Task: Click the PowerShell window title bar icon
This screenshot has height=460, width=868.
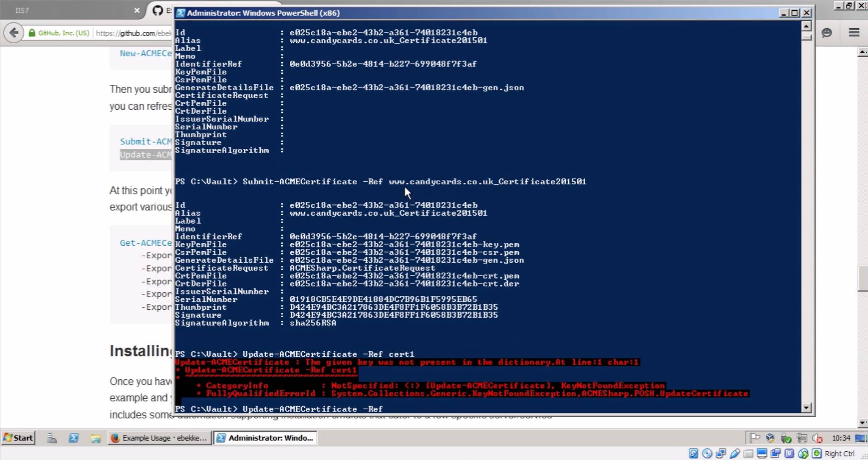Action: [x=181, y=13]
